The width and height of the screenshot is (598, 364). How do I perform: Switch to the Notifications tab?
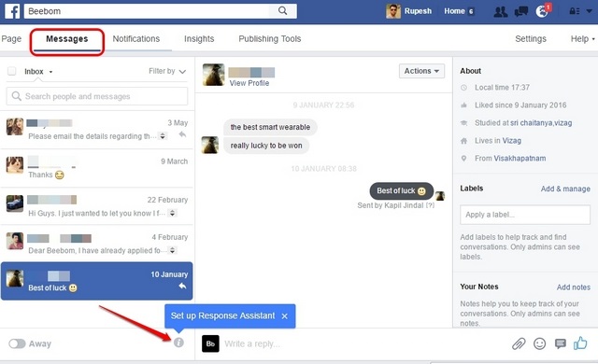pos(136,39)
